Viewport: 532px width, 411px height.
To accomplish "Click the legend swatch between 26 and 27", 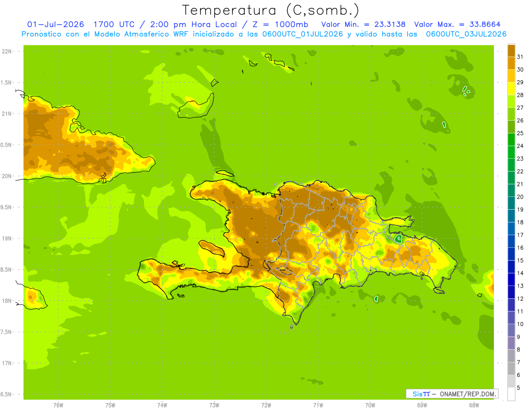I will [511, 114].
